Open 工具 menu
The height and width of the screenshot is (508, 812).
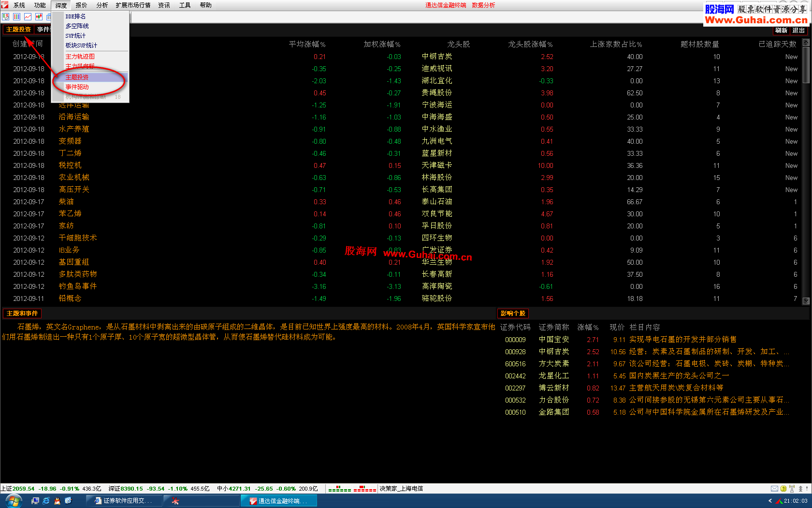[185, 5]
